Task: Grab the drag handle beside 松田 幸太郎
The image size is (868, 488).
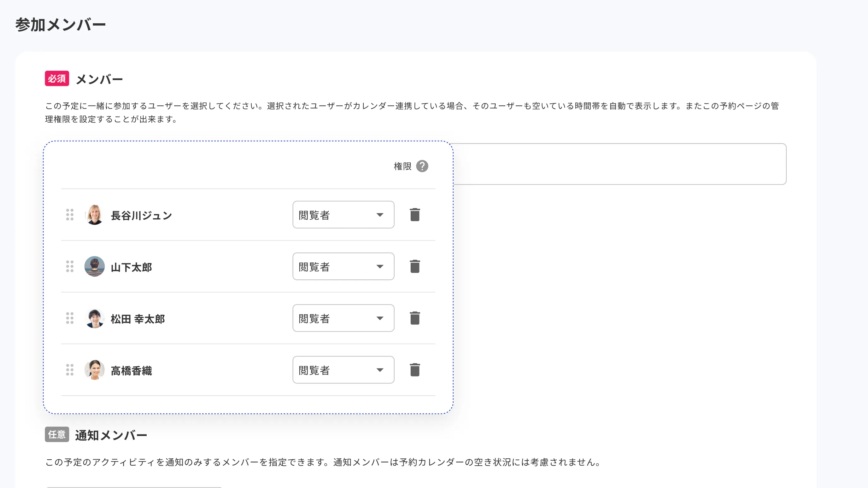Action: (x=69, y=318)
